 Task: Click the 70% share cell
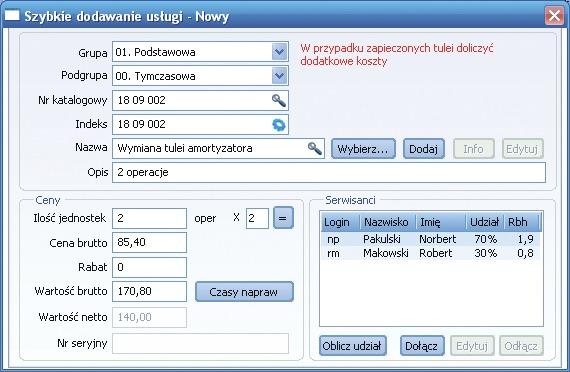point(486,239)
